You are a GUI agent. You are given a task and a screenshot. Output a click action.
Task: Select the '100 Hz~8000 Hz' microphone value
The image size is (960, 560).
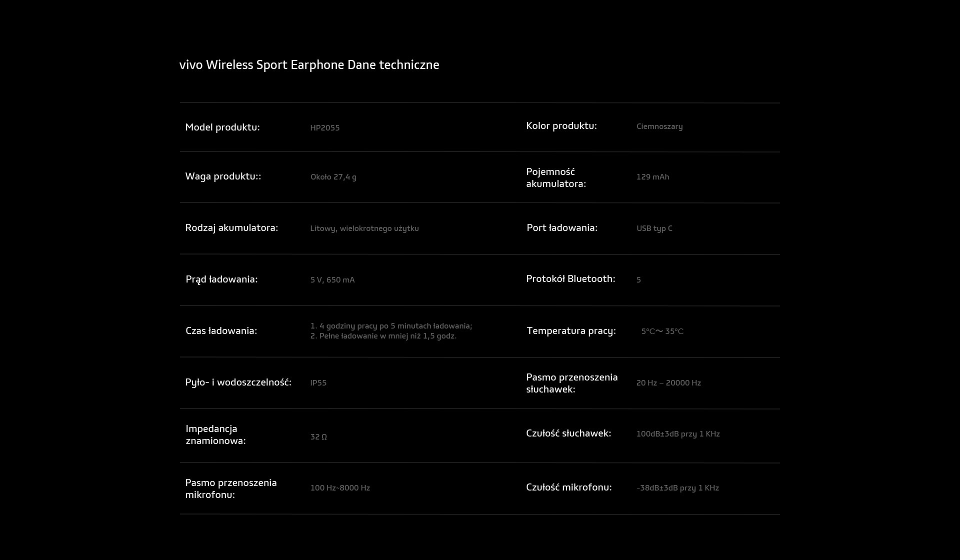click(x=340, y=488)
